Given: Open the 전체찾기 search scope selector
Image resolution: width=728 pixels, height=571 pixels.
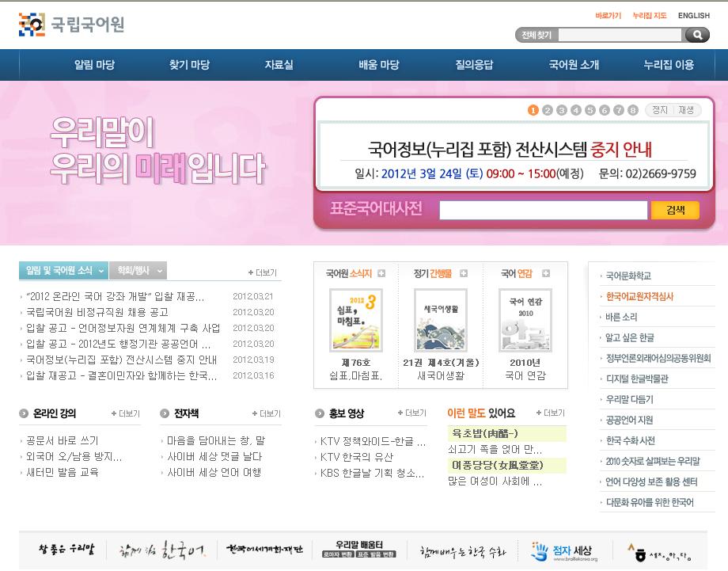Looking at the screenshot, I should [537, 35].
